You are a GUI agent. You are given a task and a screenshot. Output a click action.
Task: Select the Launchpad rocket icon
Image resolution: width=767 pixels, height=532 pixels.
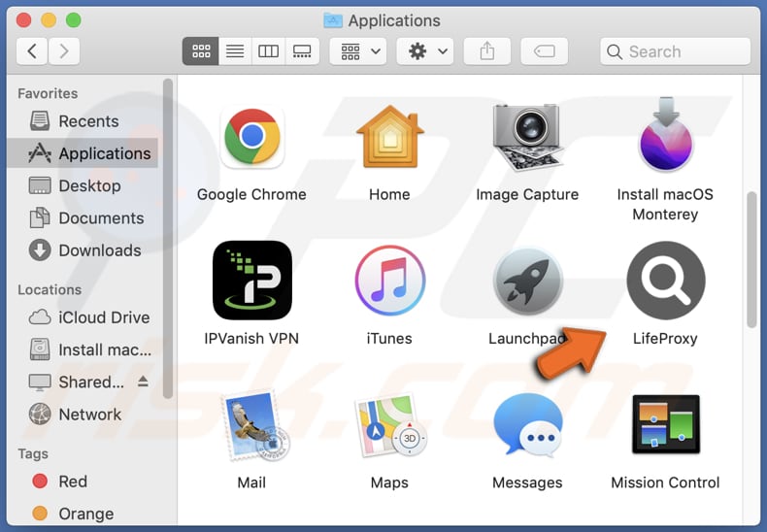point(527,281)
